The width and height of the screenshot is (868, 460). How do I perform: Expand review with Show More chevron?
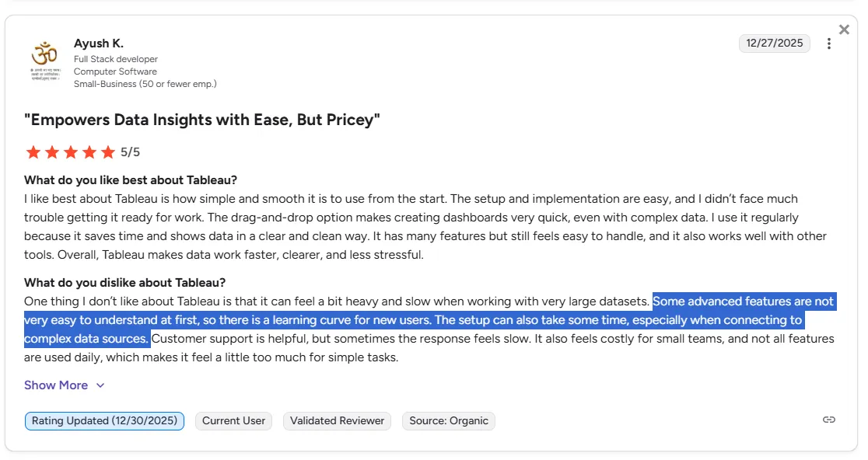pos(100,385)
